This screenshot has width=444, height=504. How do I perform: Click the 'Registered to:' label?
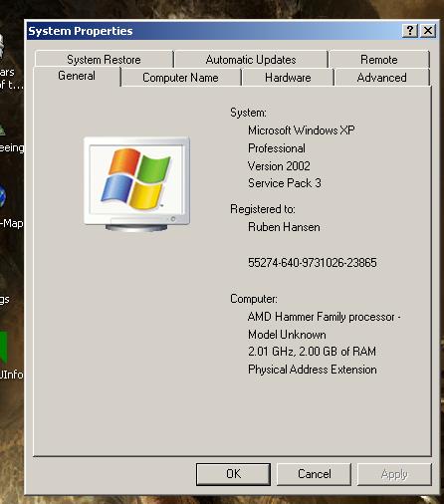pos(263,209)
